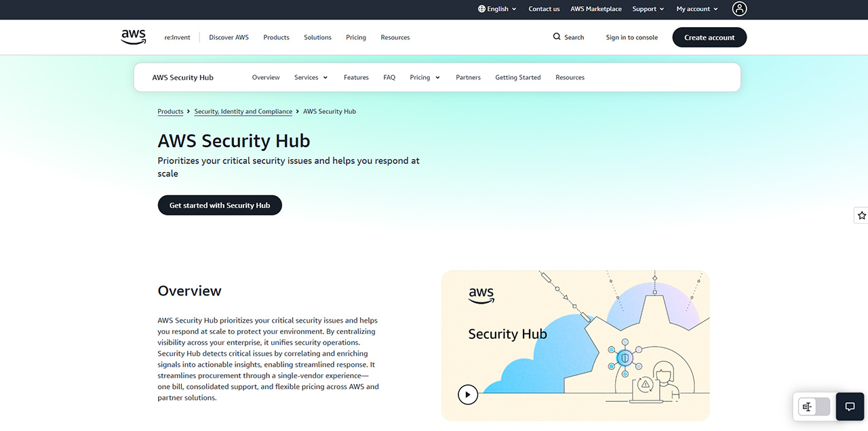Select the Overview tab
The image size is (868, 431).
pyautogui.click(x=266, y=77)
